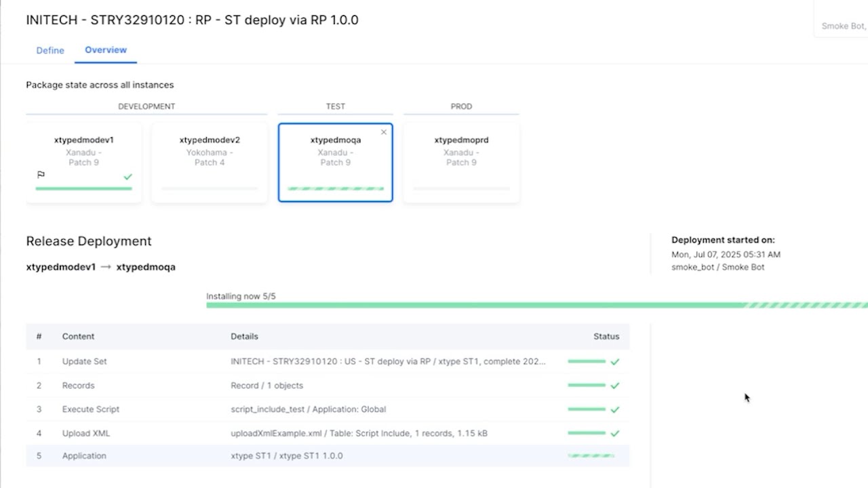The height and width of the screenshot is (488, 868).
Task: Click the Records row status checkmark
Action: click(x=615, y=385)
